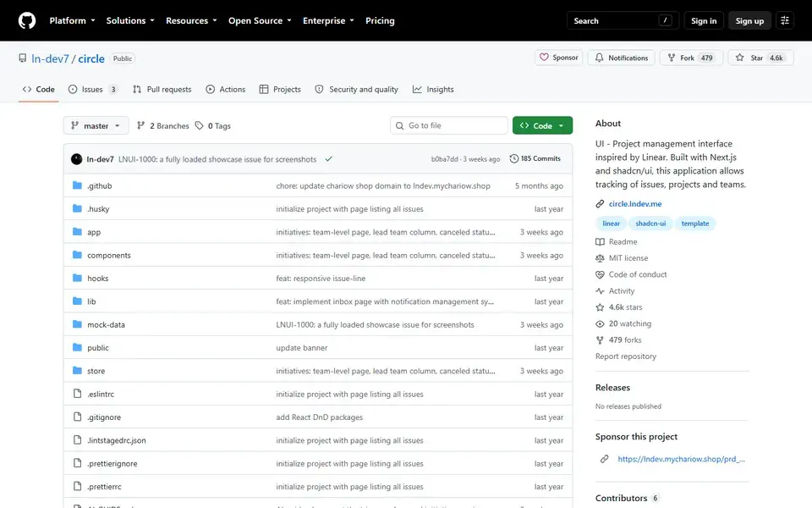Star the circle repository

click(x=760, y=58)
